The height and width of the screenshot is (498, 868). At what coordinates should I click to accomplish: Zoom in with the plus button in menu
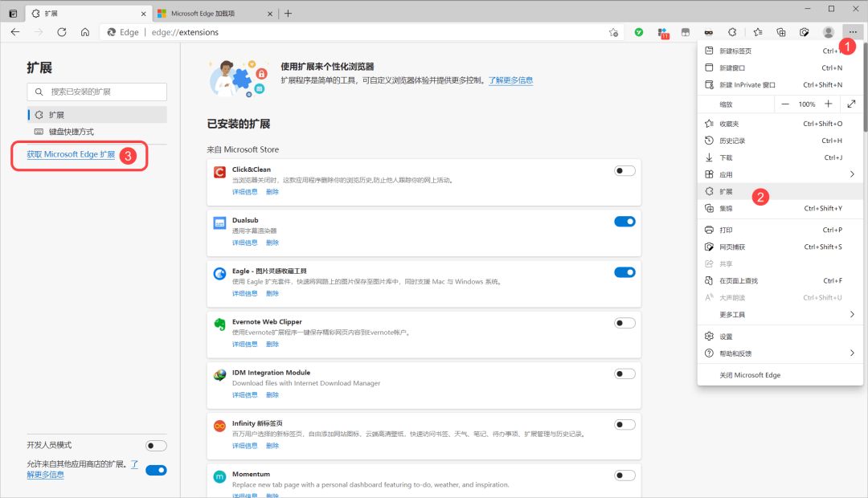point(828,104)
